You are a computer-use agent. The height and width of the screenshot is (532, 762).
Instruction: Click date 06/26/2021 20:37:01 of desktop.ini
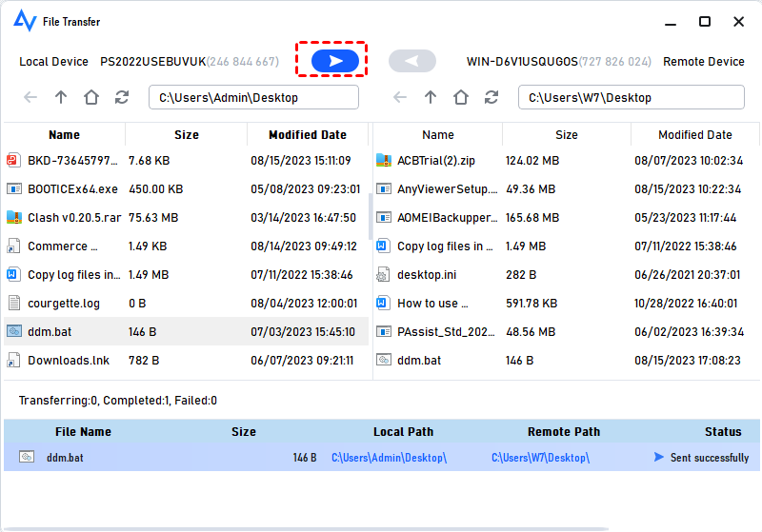pyautogui.click(x=687, y=275)
